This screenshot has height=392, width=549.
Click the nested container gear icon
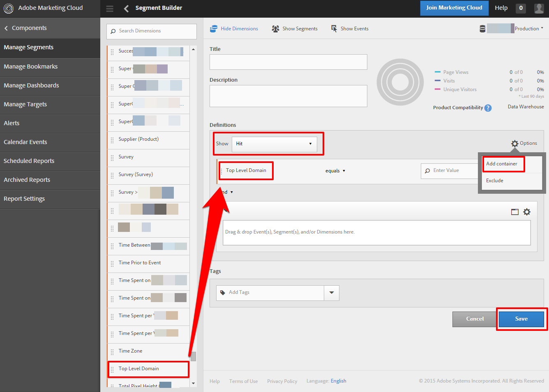[x=527, y=212]
